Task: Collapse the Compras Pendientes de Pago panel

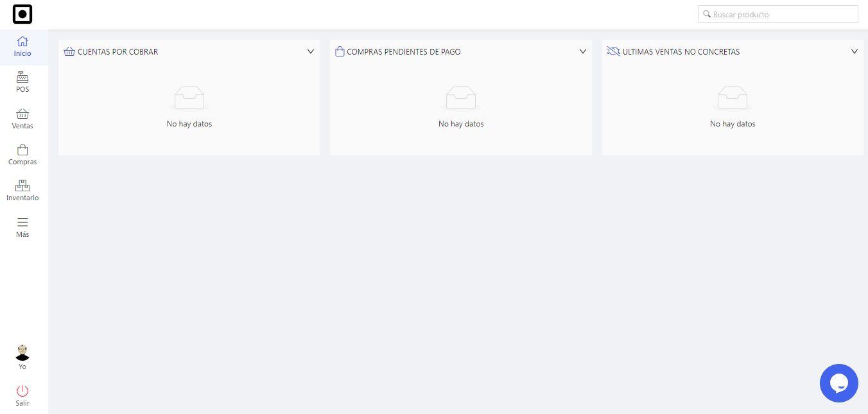Action: [583, 51]
